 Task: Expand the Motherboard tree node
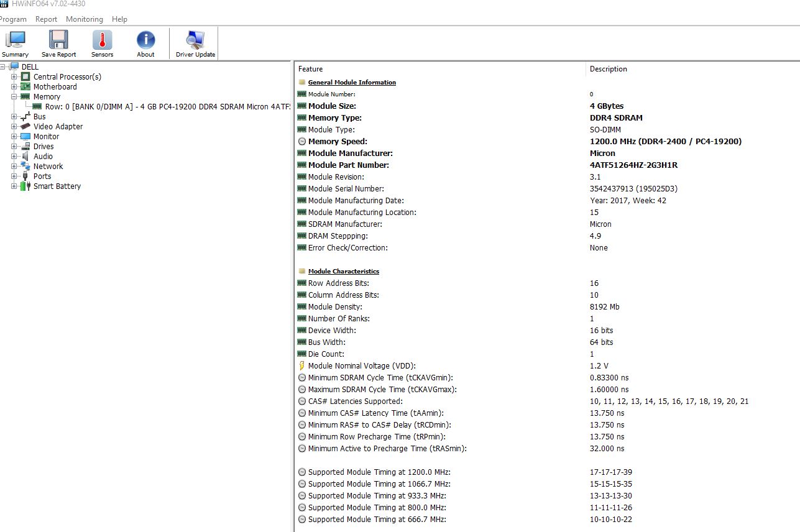click(x=14, y=87)
